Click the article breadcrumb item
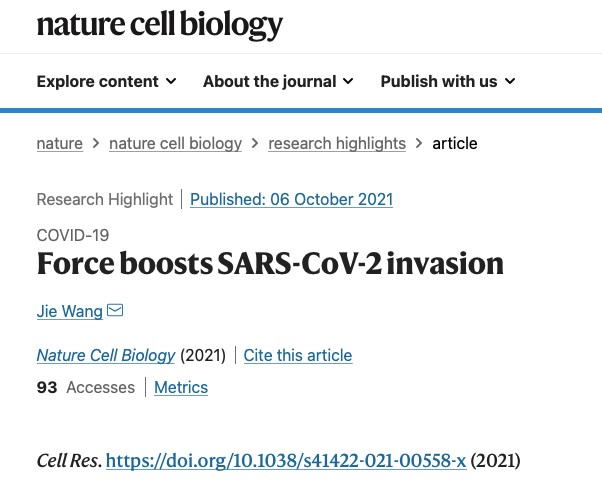 click(x=455, y=144)
